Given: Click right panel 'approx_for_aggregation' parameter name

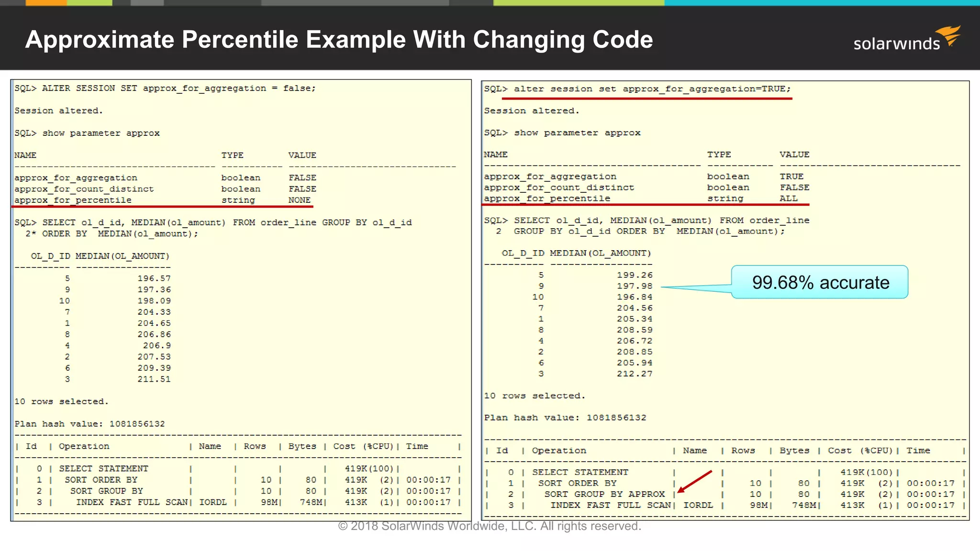Looking at the screenshot, I should pyautogui.click(x=550, y=177).
